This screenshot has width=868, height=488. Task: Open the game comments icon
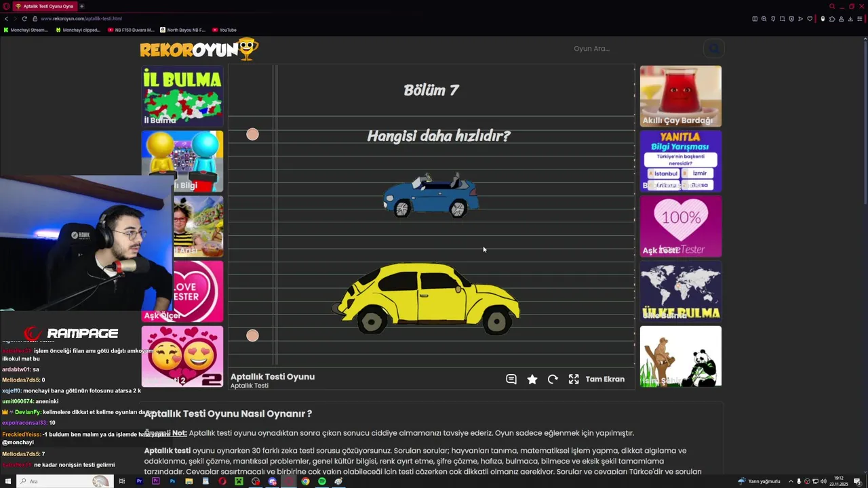(511, 379)
